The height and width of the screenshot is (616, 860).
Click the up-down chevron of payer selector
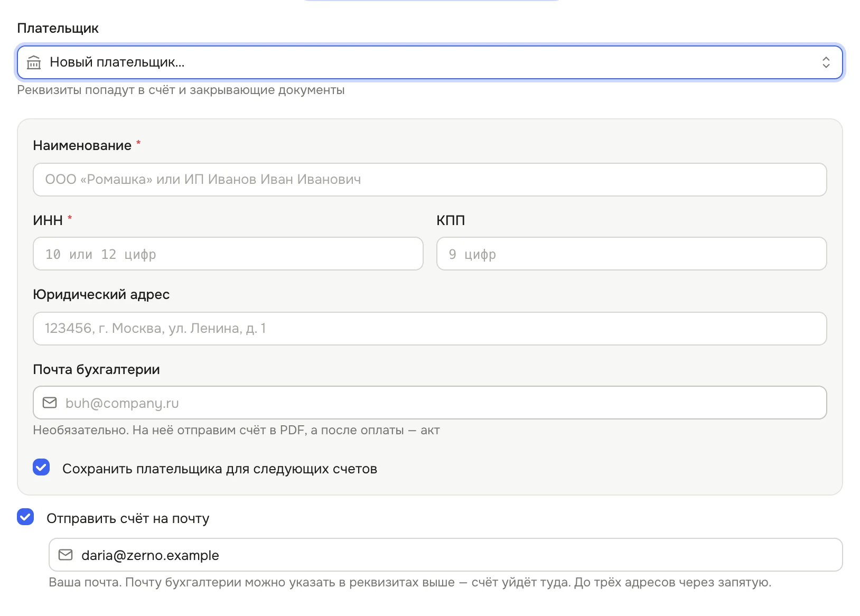click(x=826, y=62)
